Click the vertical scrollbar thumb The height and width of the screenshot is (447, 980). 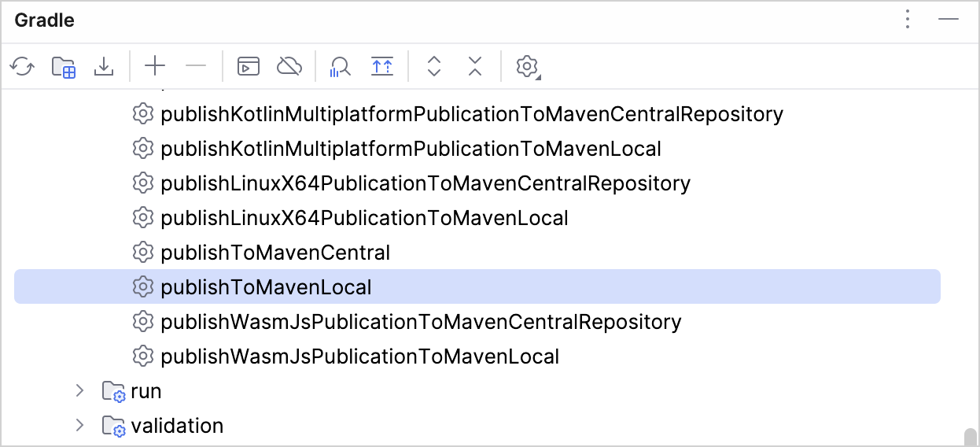pyautogui.click(x=971, y=438)
